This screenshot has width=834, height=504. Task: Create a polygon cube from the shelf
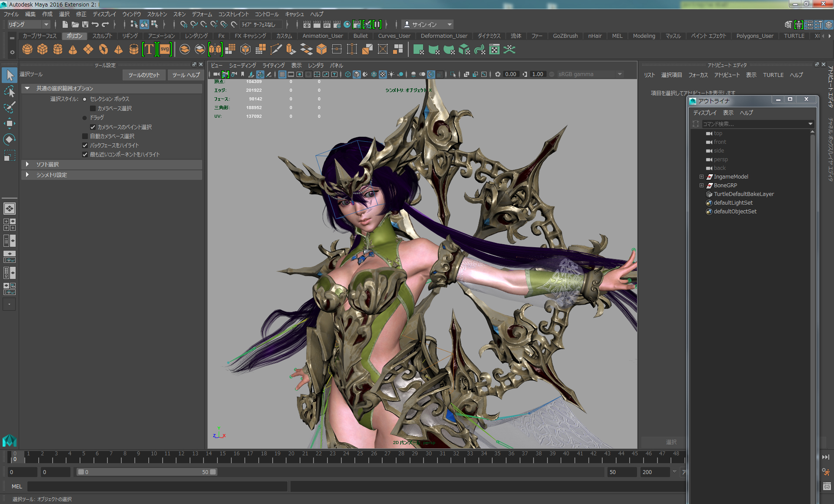[x=43, y=50]
